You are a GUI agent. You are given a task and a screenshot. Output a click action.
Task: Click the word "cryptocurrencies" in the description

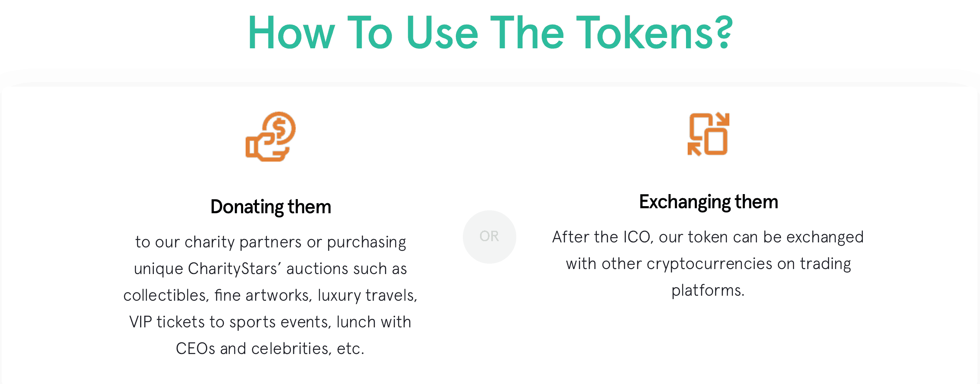click(709, 264)
